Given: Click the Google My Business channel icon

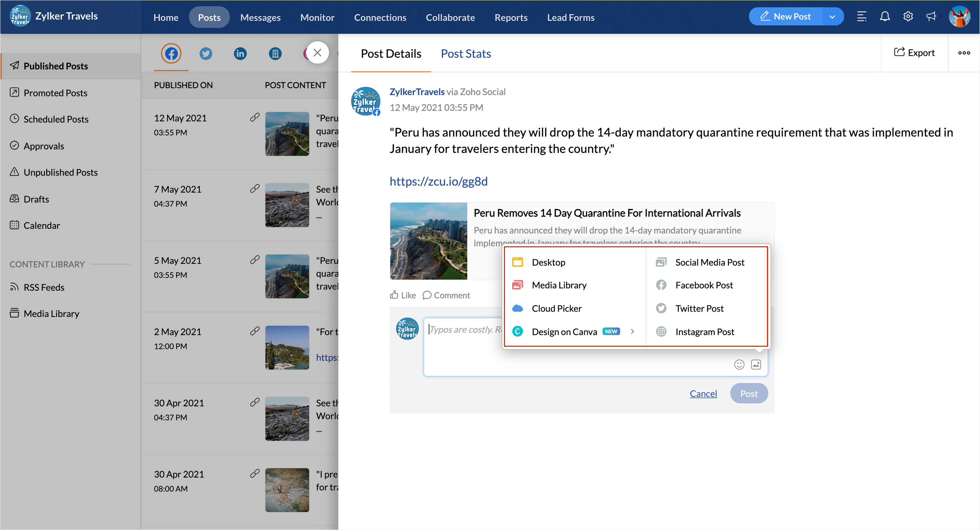Looking at the screenshot, I should tap(275, 53).
